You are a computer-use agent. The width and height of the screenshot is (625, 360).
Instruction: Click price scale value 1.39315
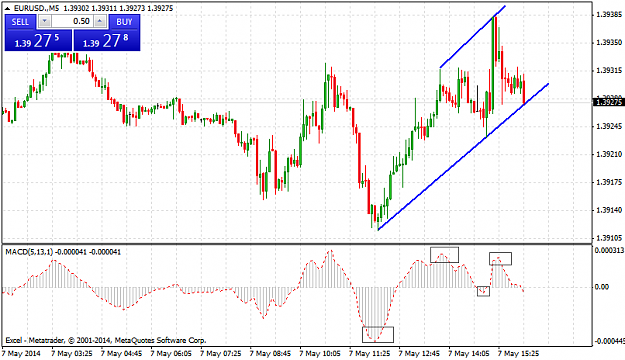(609, 71)
